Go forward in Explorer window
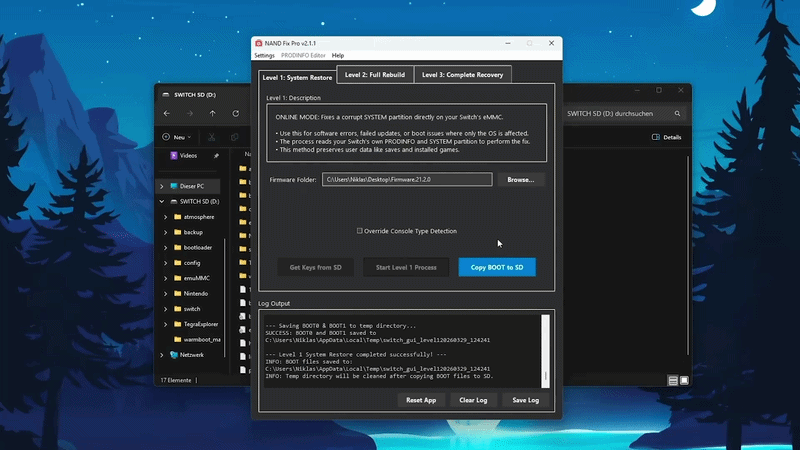800x450 pixels. (190, 113)
